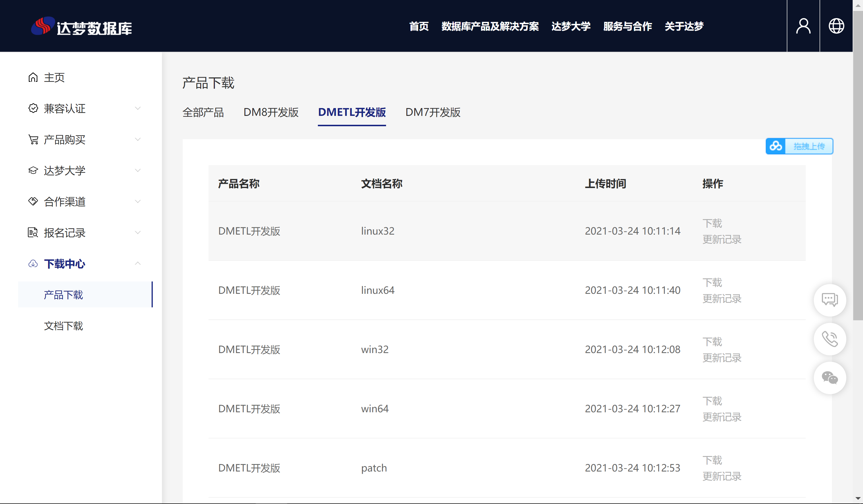Viewport: 863px width, 504px height.
Task: Open 更新记录 for the win32 row
Action: tap(721, 358)
